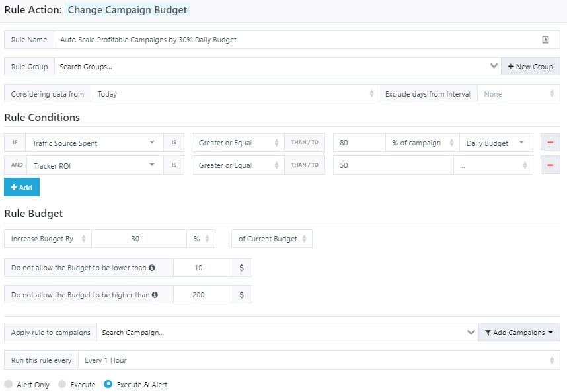Open the 'Exclude days from interval' None dropdown
The image size is (567, 392).
pyautogui.click(x=519, y=94)
